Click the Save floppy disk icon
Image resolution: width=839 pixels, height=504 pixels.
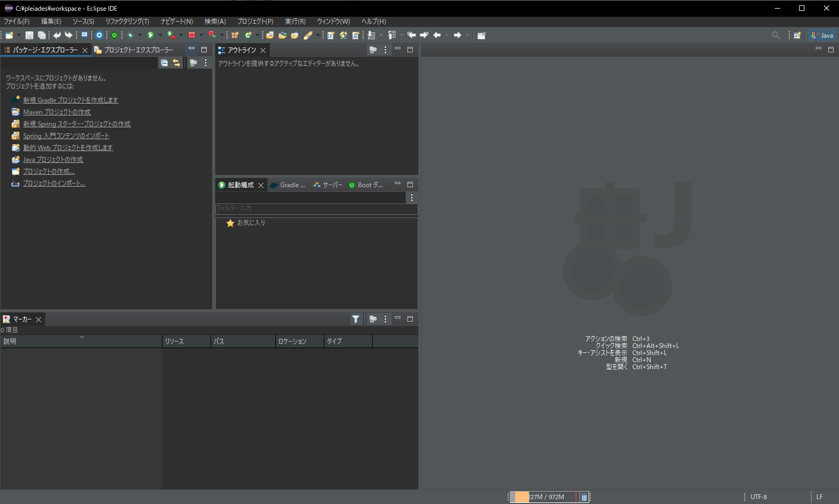click(x=29, y=35)
